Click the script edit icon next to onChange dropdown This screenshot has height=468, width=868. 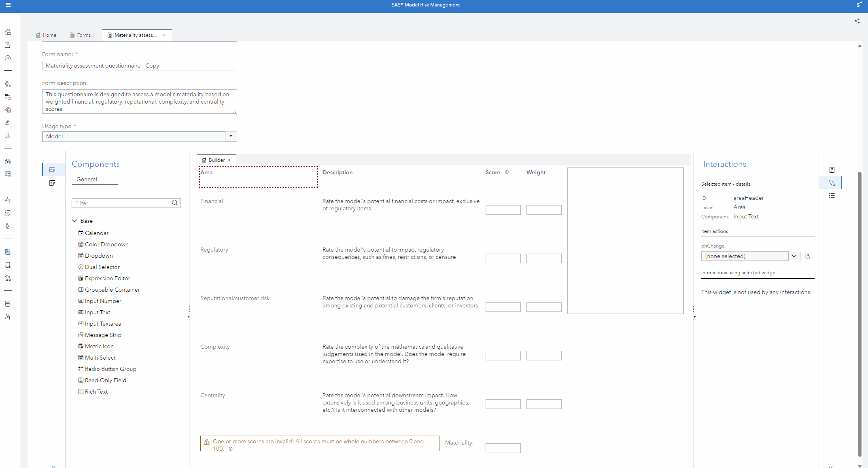(x=808, y=256)
